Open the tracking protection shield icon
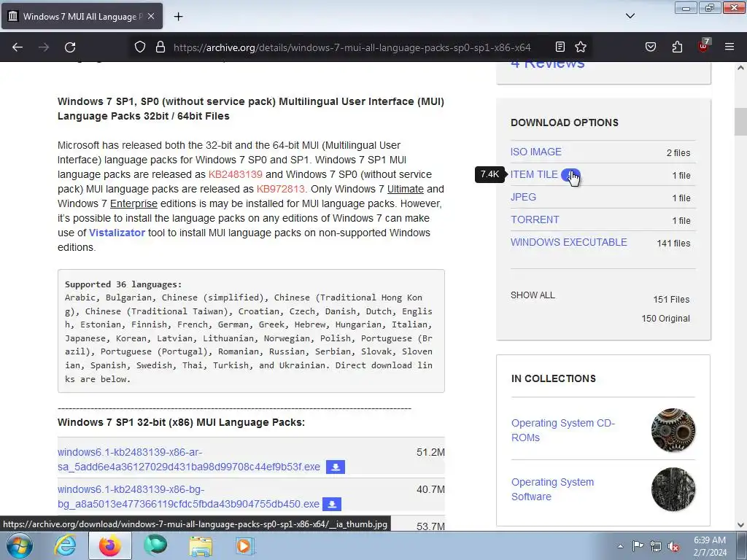Screen dimensions: 747x560 tap(139, 47)
